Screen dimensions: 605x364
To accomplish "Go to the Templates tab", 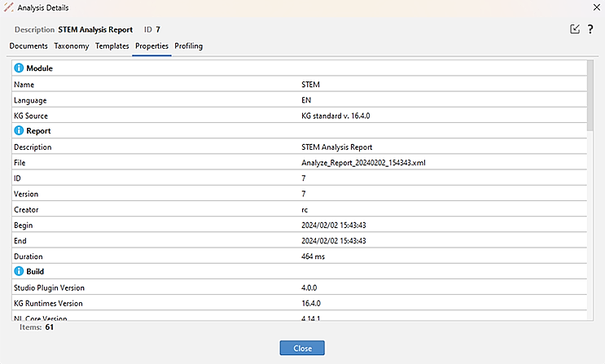I will point(112,46).
